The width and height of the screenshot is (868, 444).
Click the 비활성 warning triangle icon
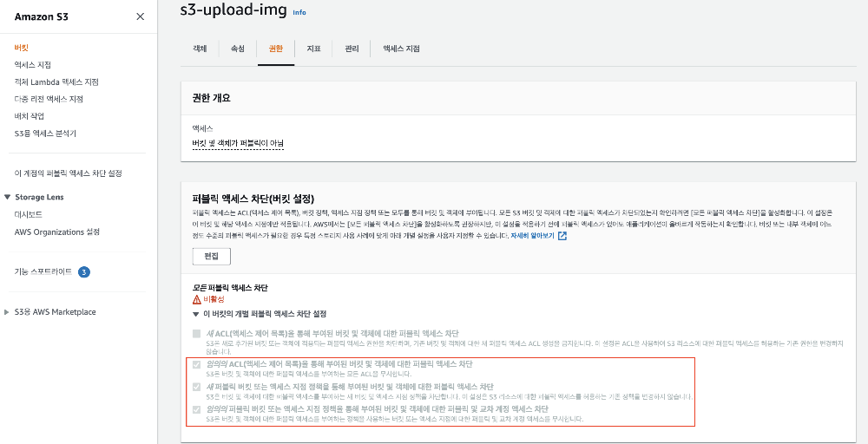pos(196,299)
